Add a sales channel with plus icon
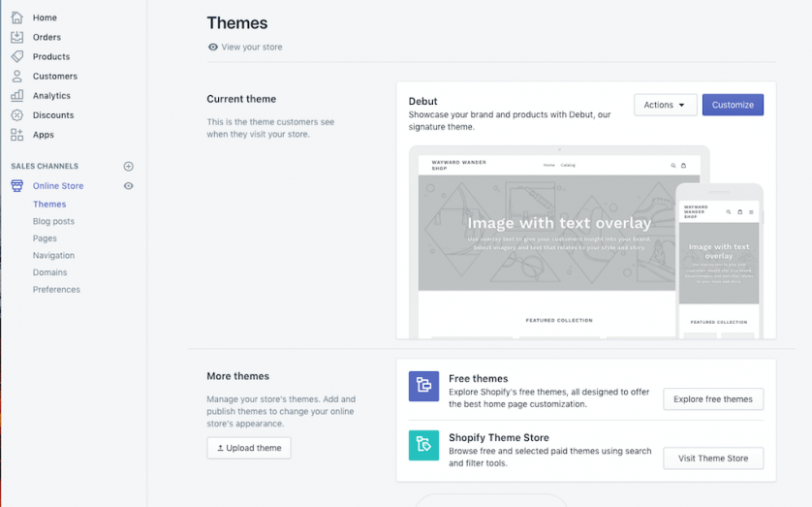 click(x=129, y=166)
